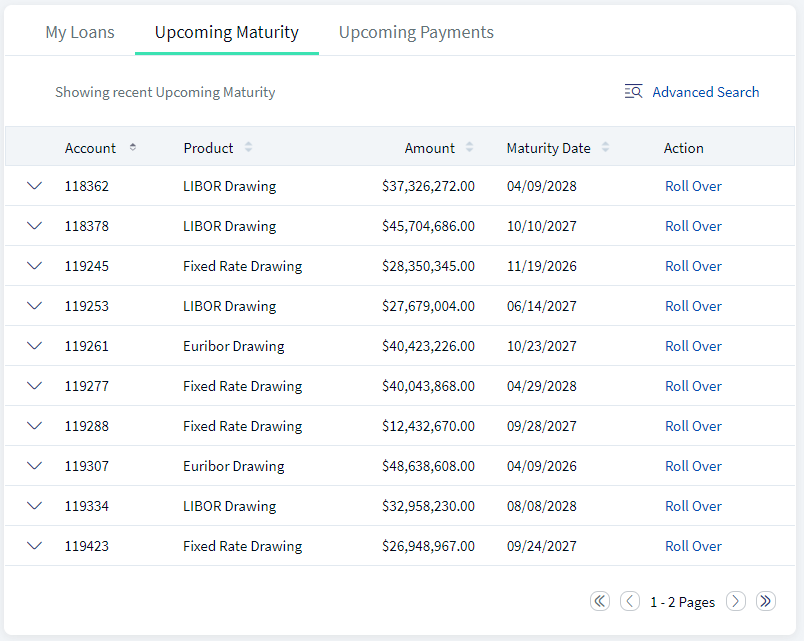Viewport: 804px width, 641px height.
Task: Click the Maturity Date column header
Action: point(549,148)
